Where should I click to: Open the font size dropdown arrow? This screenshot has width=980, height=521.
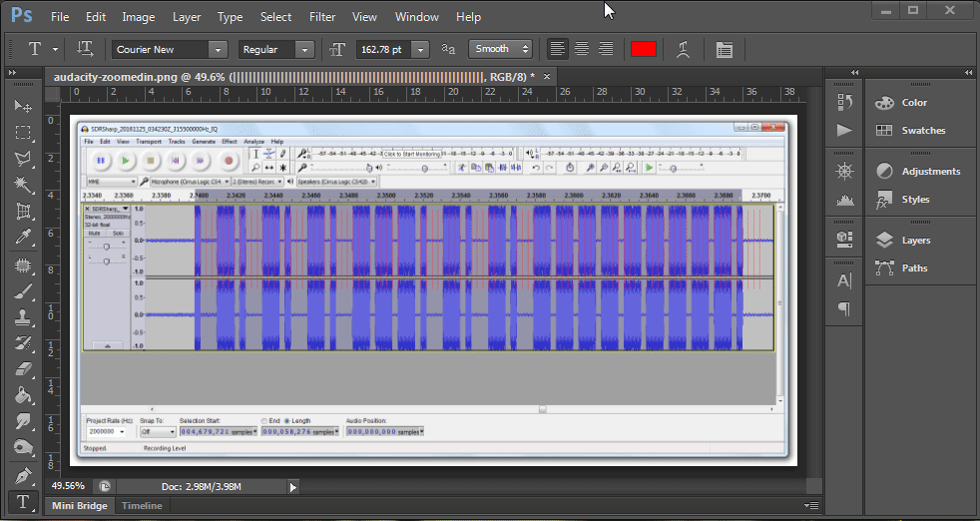click(421, 50)
